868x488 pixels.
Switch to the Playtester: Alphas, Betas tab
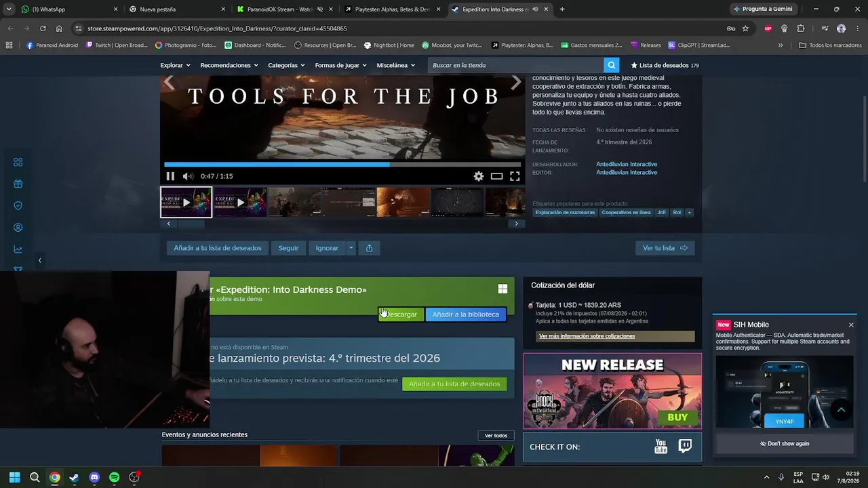(392, 9)
